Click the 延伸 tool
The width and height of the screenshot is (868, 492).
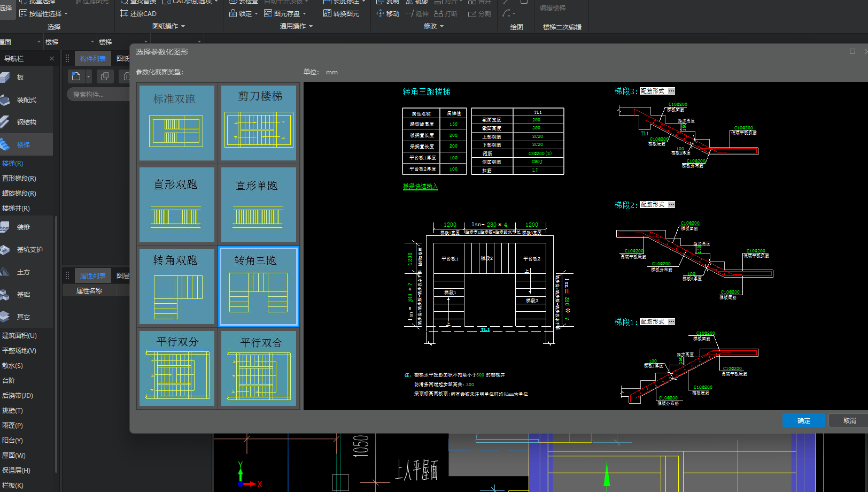click(x=417, y=13)
